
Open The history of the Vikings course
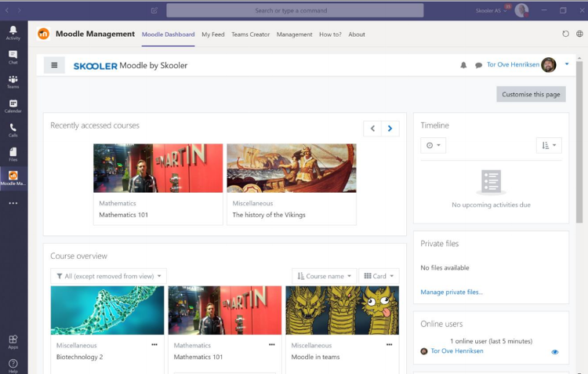[269, 215]
